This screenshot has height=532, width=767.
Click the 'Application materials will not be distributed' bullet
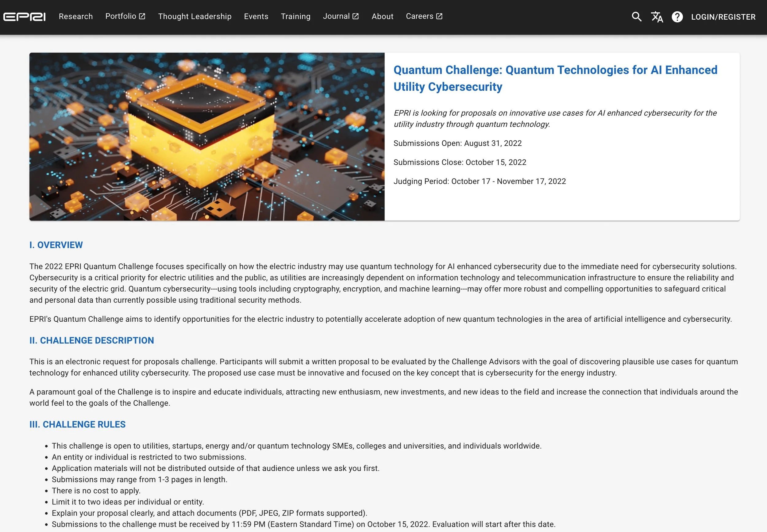pos(215,468)
